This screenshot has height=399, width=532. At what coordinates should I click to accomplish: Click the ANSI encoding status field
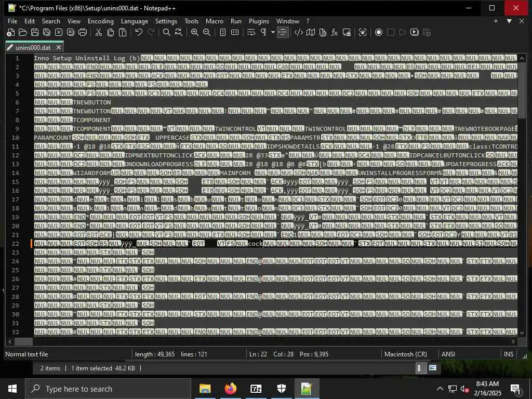469,354
